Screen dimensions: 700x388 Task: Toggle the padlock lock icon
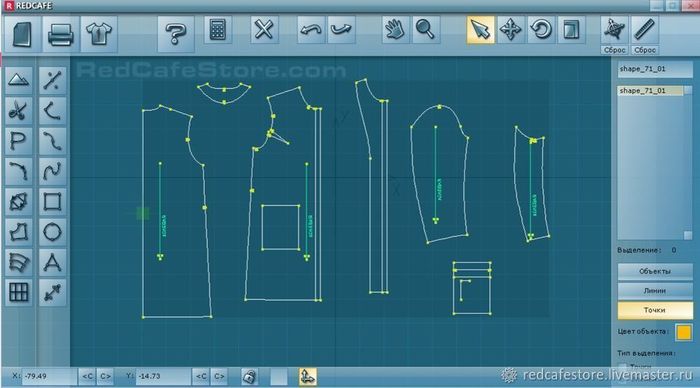(x=249, y=377)
